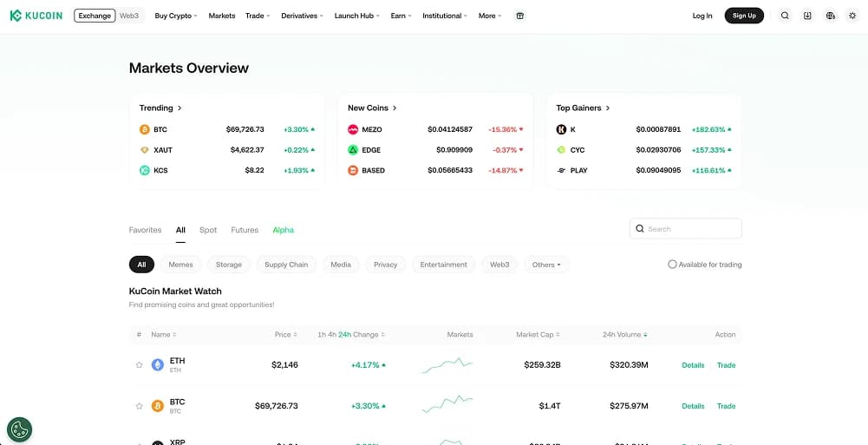
Task: Expand the Launch Hub menu
Action: click(357, 16)
